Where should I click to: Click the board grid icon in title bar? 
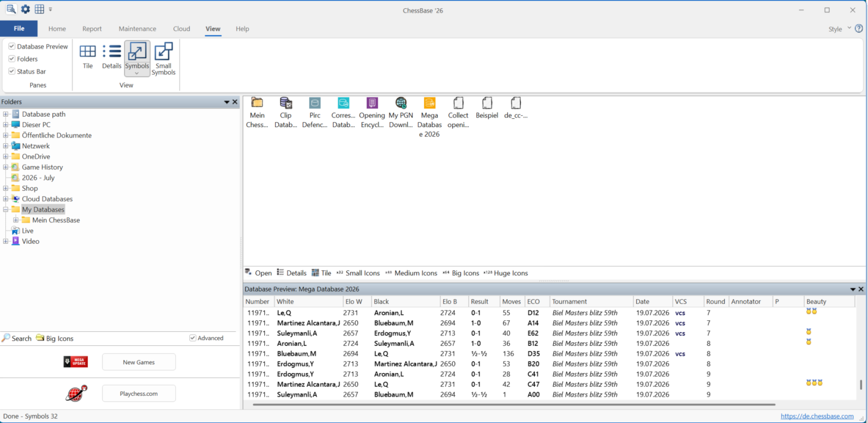click(x=40, y=9)
